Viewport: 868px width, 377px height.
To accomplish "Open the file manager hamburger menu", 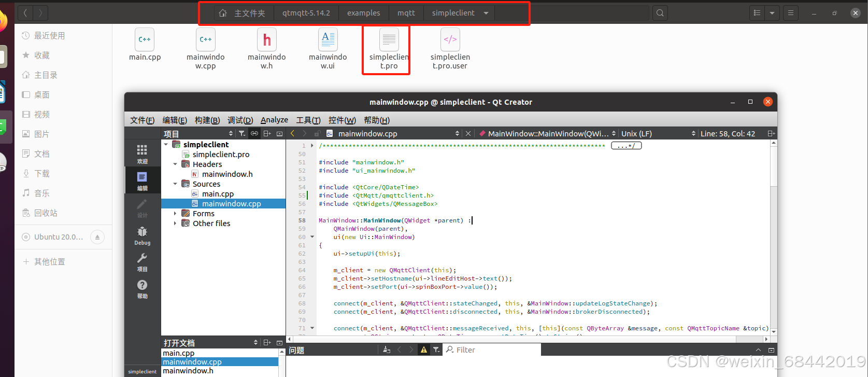I will [791, 13].
